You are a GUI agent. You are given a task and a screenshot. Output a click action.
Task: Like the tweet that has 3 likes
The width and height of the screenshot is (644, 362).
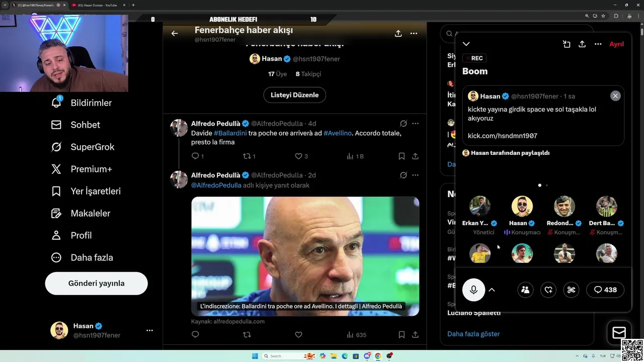(x=298, y=156)
